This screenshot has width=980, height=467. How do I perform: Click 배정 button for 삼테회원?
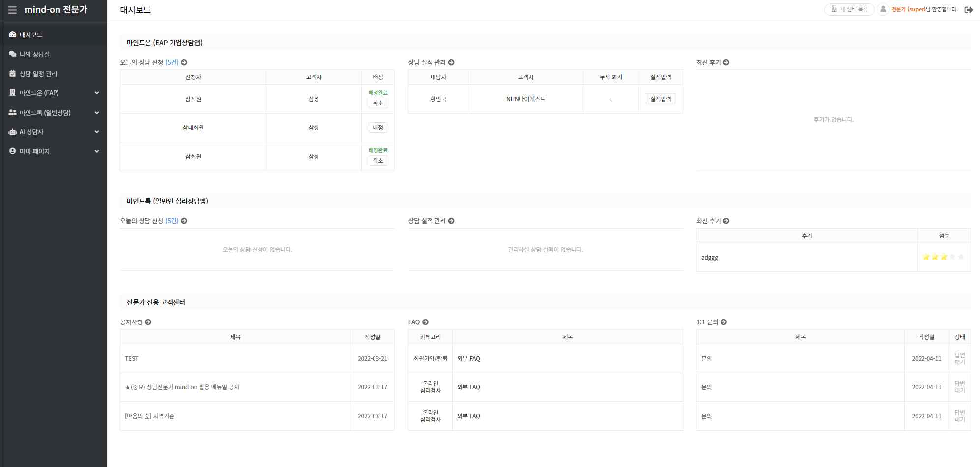point(378,128)
